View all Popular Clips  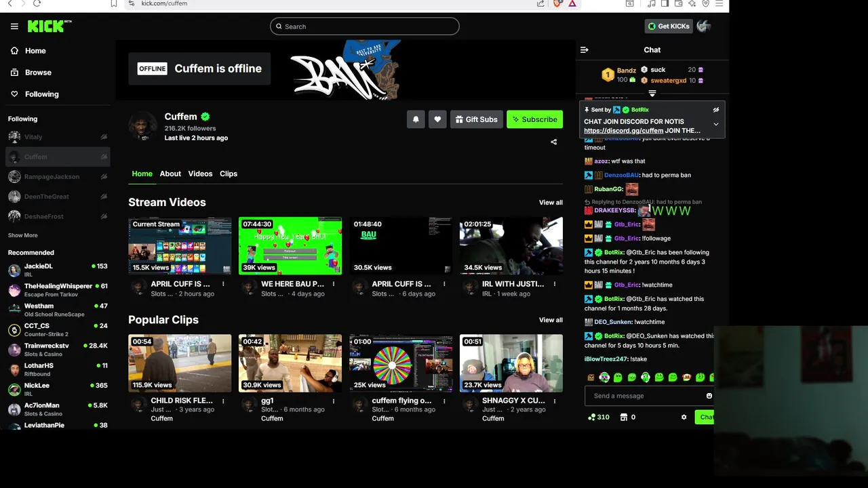551,320
